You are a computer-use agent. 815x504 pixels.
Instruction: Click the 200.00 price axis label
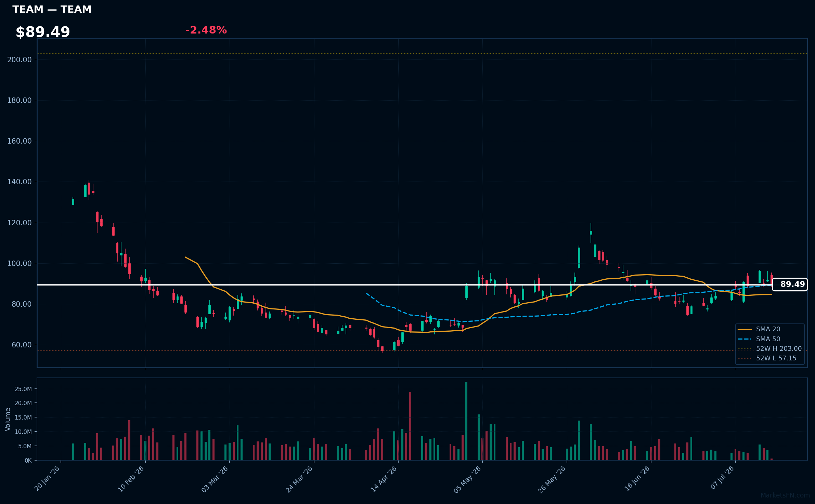(20, 60)
